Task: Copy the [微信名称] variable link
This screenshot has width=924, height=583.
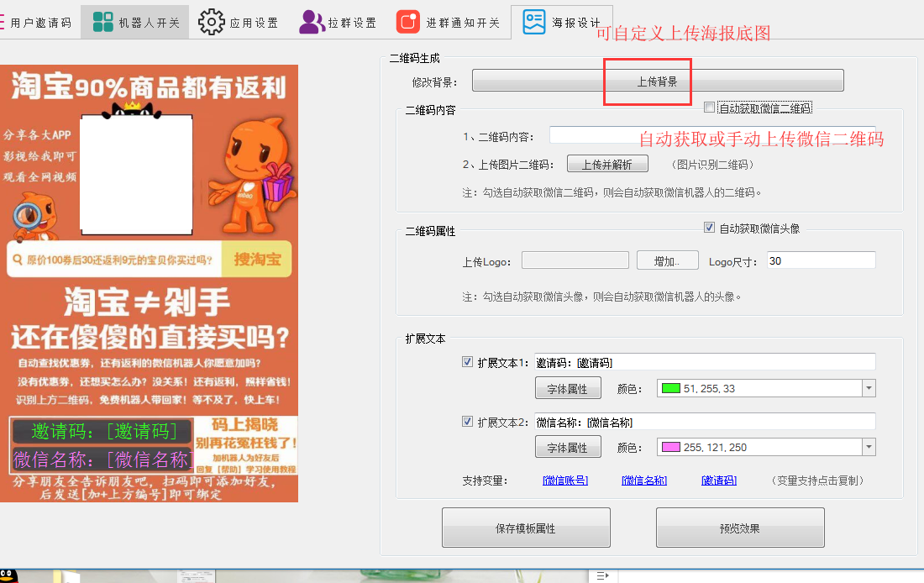Action: click(644, 481)
